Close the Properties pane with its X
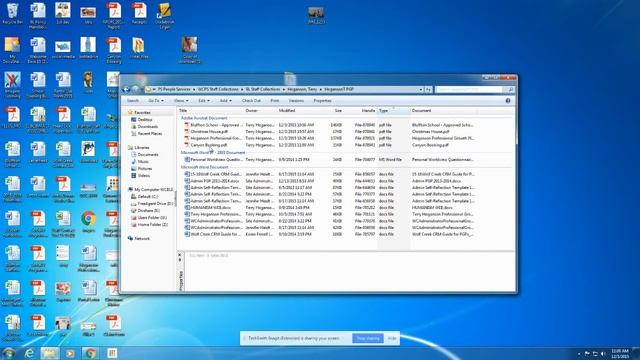Image resolution: width=640 pixels, height=360 pixels. tap(180, 255)
